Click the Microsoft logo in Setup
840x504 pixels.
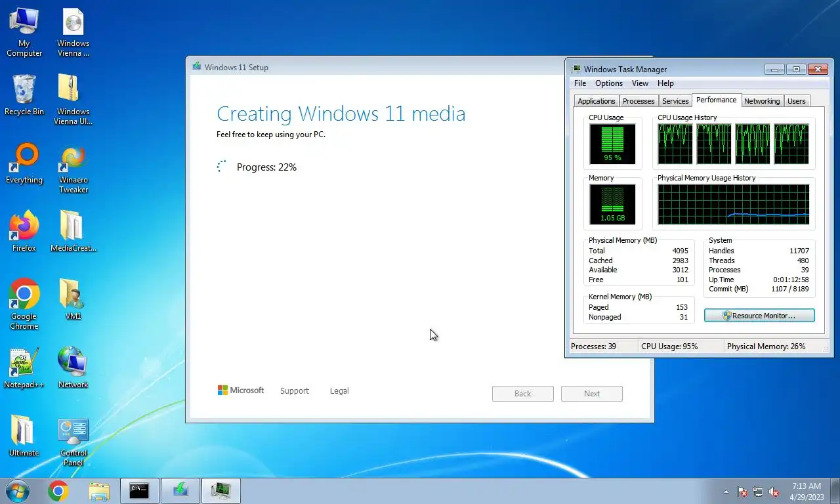[241, 390]
